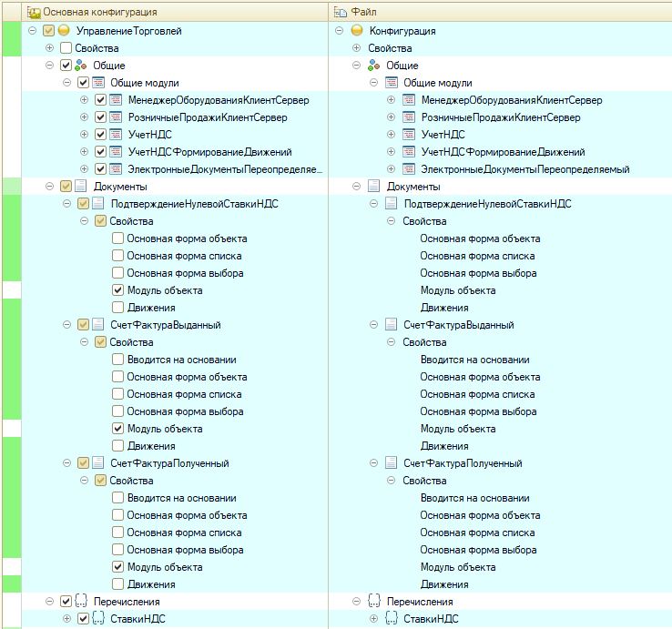The width and height of the screenshot is (672, 629).
Task: Click document icon of right СчетФактураВыданный
Action: [392, 324]
